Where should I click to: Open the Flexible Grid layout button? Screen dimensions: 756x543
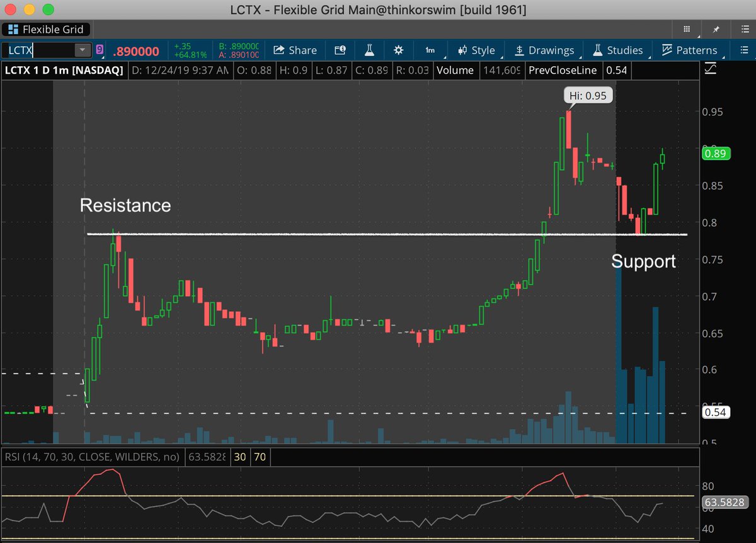tap(47, 29)
